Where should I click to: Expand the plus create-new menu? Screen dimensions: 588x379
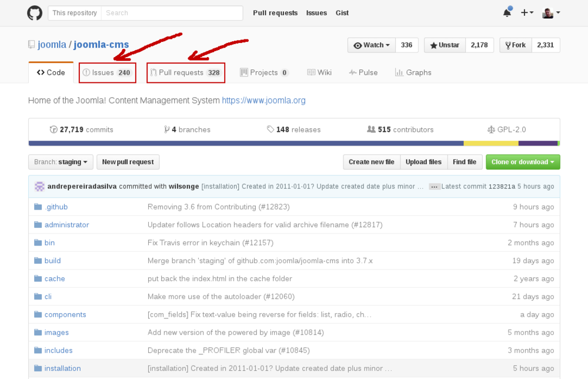point(527,13)
